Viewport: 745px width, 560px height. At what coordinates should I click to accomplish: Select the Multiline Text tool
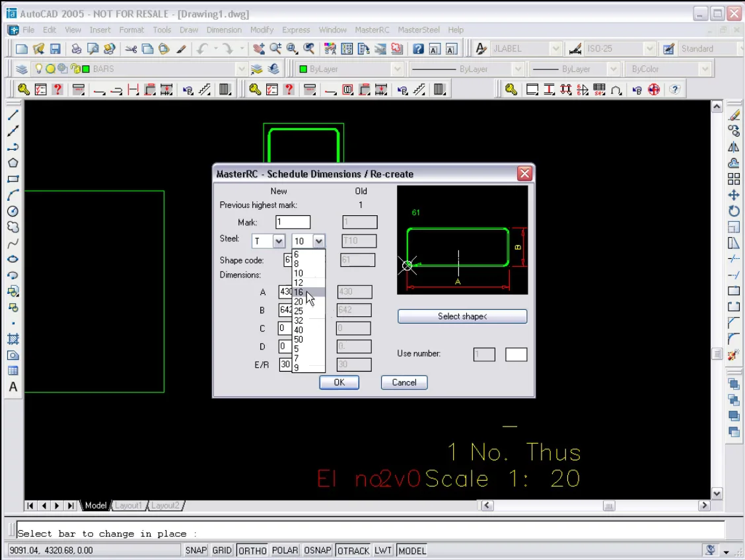pyautogui.click(x=13, y=388)
